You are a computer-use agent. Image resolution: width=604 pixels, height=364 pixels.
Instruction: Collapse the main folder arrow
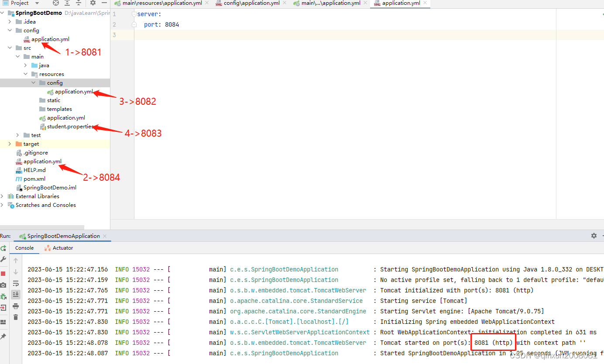coord(18,57)
